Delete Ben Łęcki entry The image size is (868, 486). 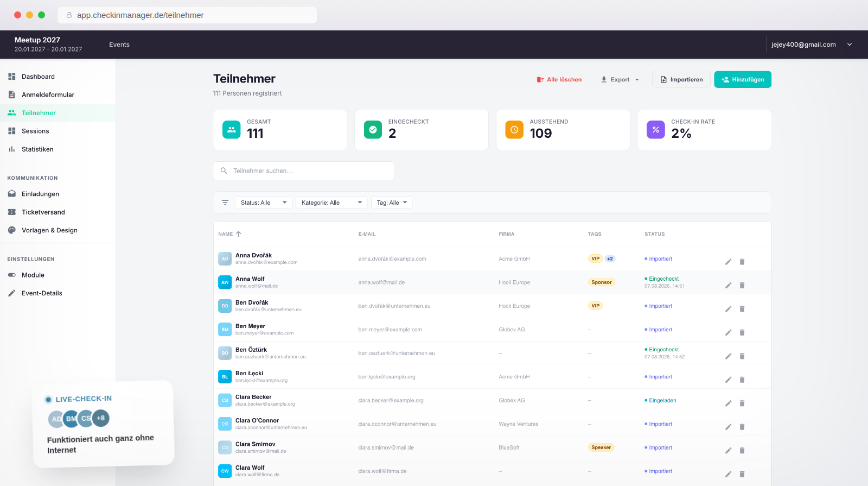pos(742,380)
